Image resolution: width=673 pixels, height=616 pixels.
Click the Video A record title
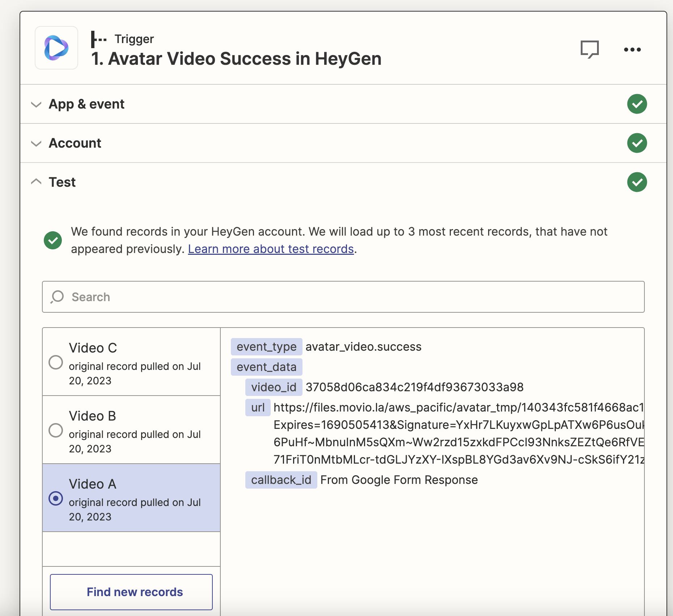point(93,484)
